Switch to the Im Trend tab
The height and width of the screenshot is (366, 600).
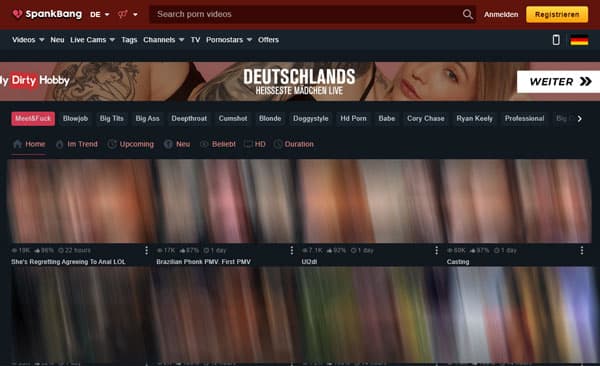tap(77, 144)
